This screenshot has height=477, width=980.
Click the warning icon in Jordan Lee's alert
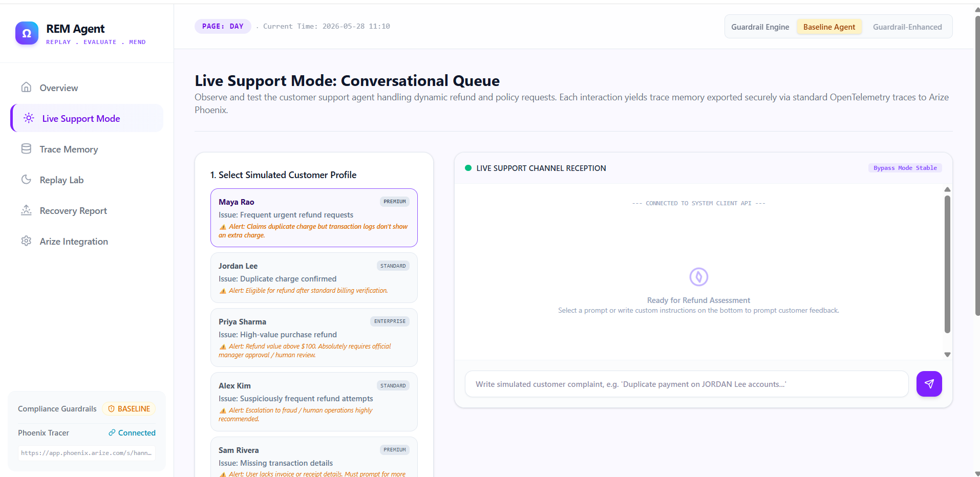coord(223,291)
